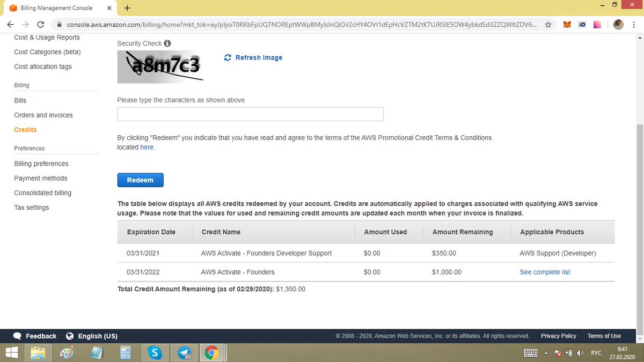Click the Feedback speech bubble icon
The width and height of the screenshot is (644, 362).
coord(18,336)
